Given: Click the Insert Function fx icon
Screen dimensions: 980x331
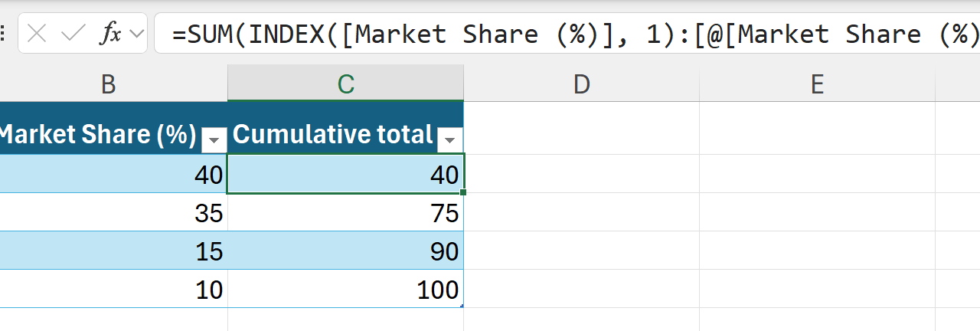Looking at the screenshot, I should pos(111,34).
